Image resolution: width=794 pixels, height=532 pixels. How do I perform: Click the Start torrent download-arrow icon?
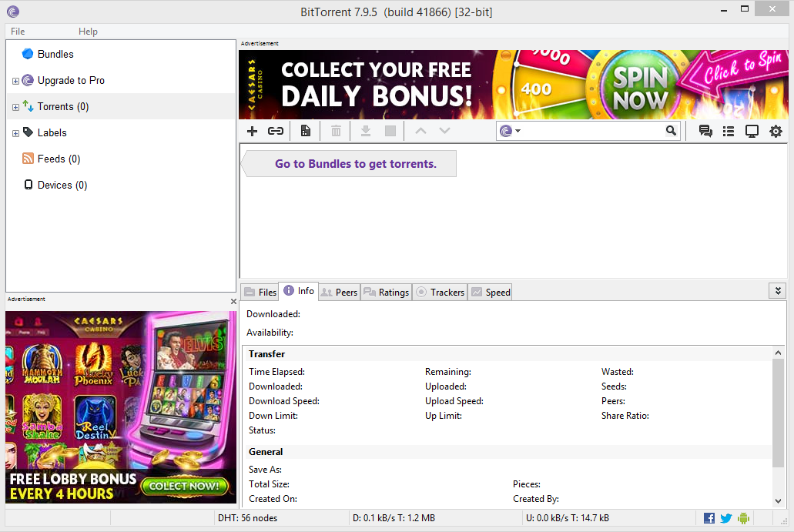click(x=365, y=131)
